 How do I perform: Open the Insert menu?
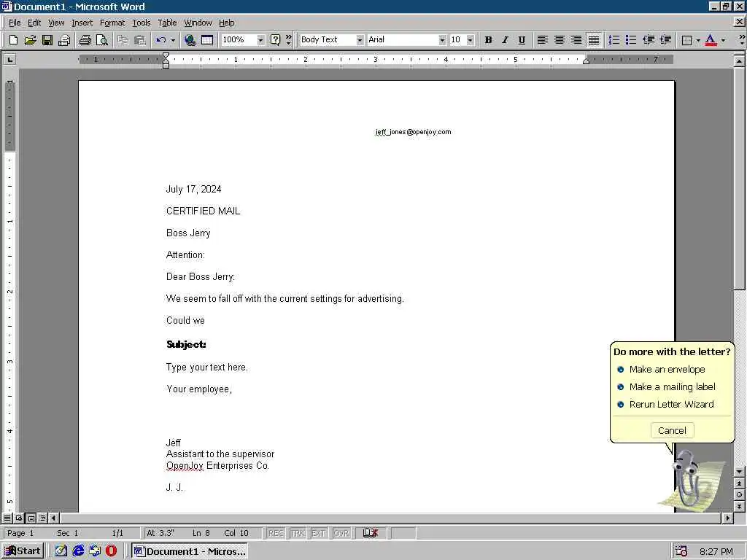click(82, 23)
